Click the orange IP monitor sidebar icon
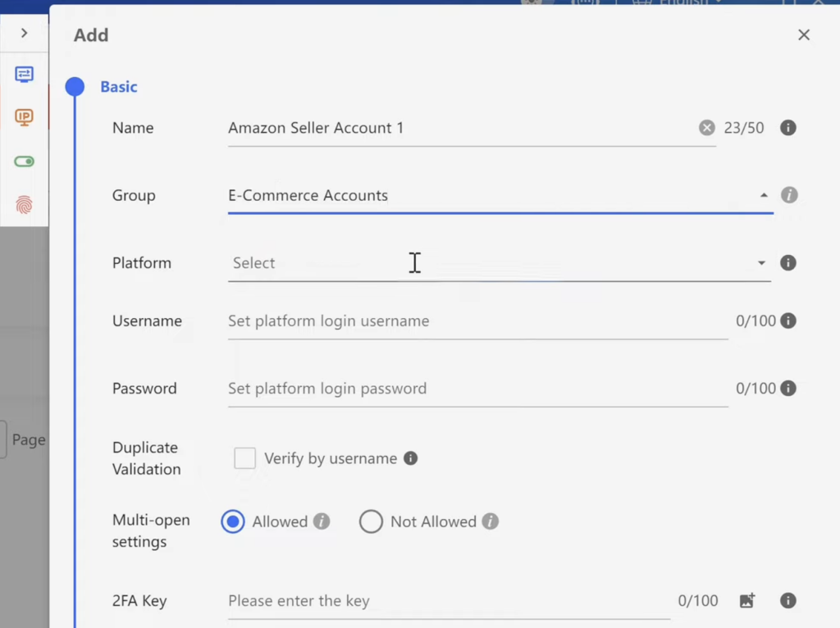The height and width of the screenshot is (628, 840). pos(24,117)
